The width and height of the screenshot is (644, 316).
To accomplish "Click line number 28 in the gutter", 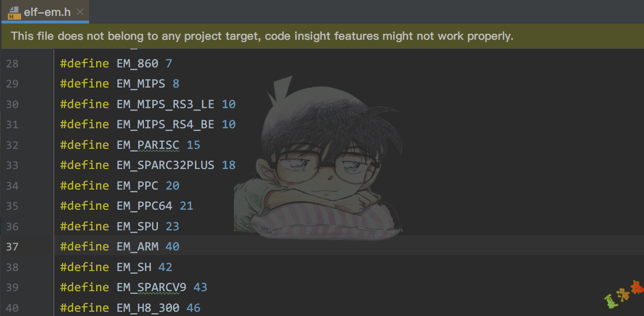I will [12, 63].
